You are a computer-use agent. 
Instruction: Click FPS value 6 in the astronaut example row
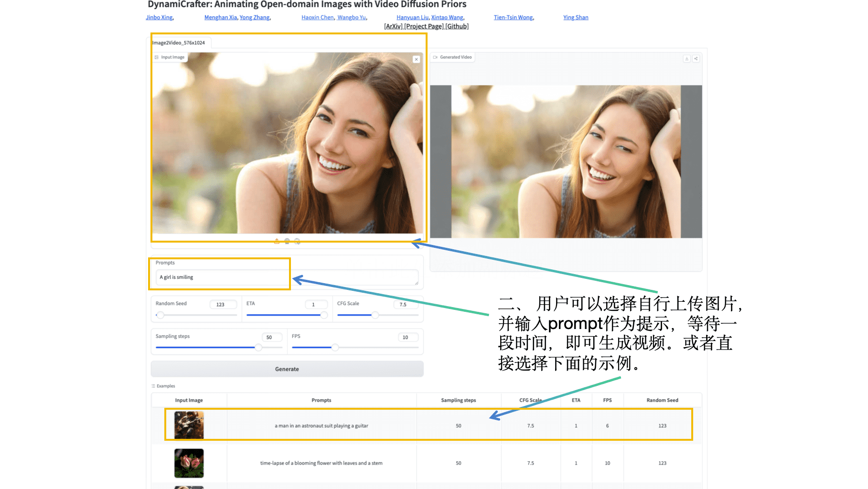pyautogui.click(x=607, y=425)
